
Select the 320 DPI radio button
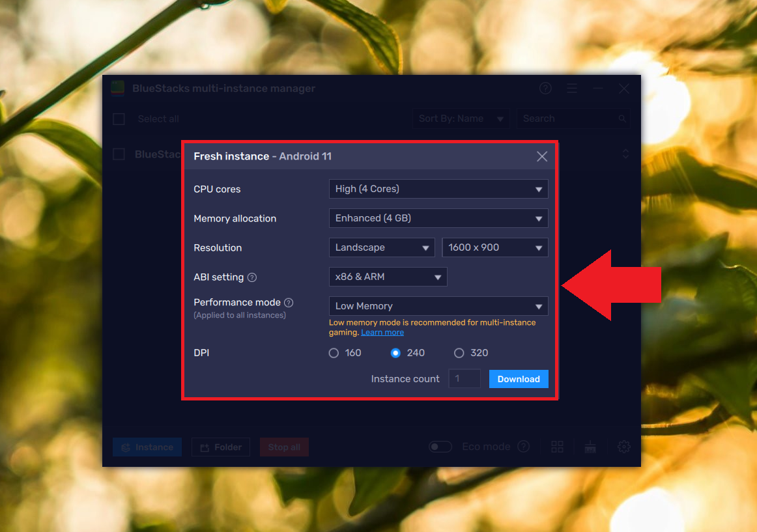pos(459,353)
